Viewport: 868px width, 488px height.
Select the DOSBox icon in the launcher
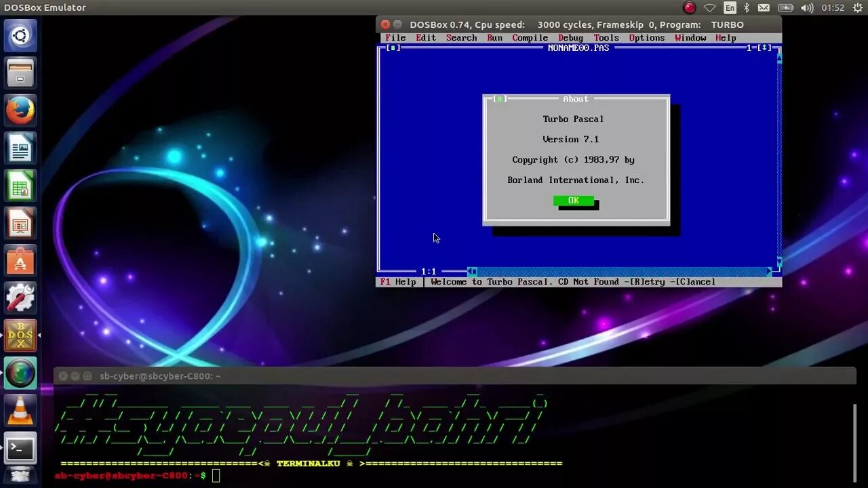(x=20, y=335)
